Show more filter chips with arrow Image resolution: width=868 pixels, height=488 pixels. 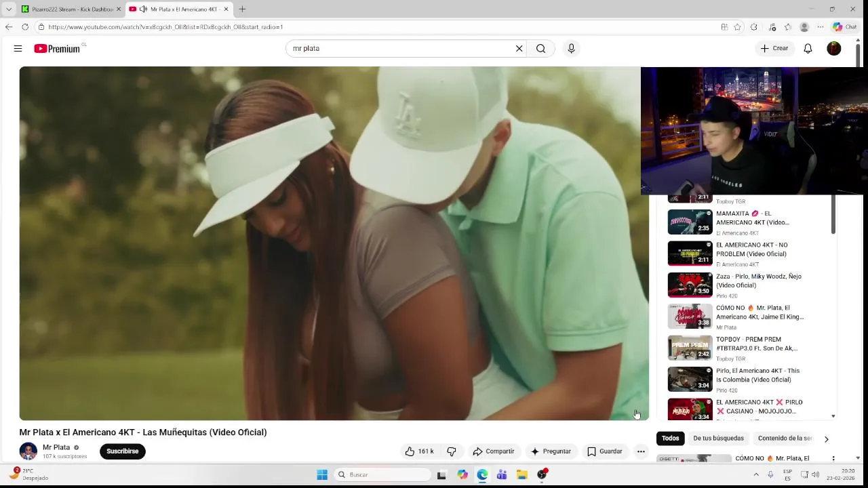826,439
